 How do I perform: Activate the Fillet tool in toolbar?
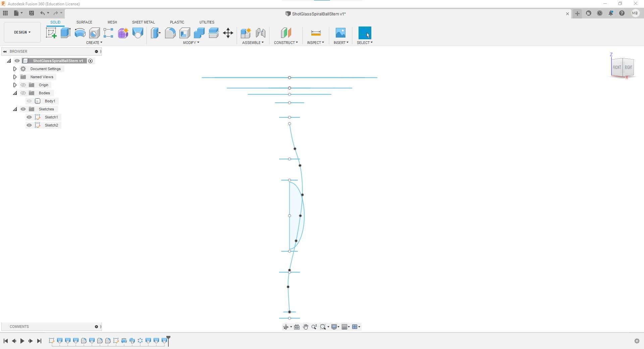point(170,33)
